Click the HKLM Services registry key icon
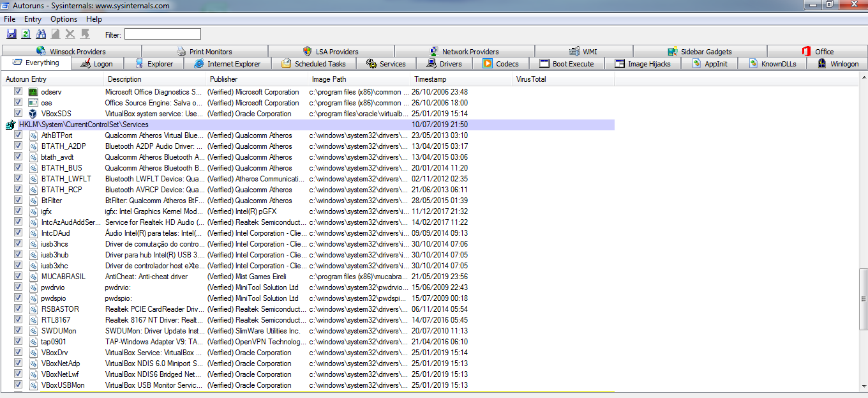Image resolution: width=868 pixels, height=398 pixels. tap(10, 125)
